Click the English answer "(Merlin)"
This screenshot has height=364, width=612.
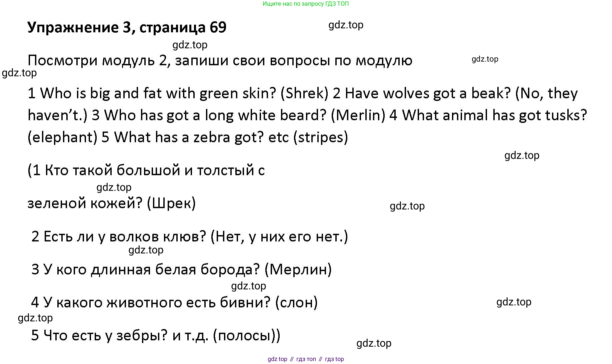click(x=358, y=115)
